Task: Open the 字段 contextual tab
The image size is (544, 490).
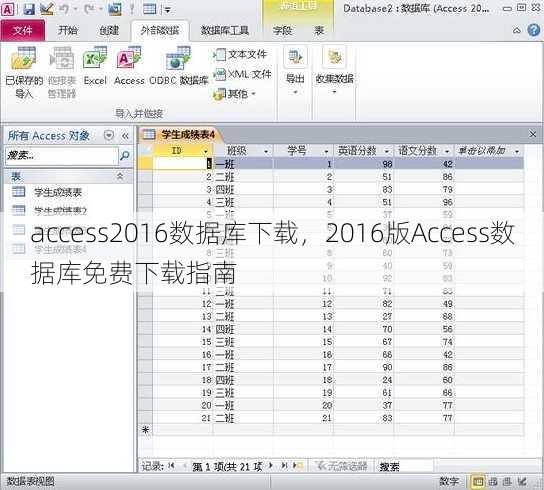Action: tap(282, 31)
